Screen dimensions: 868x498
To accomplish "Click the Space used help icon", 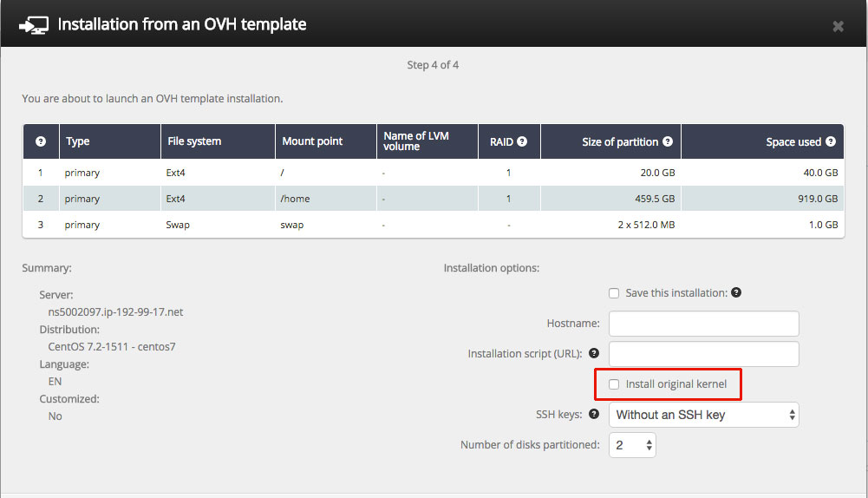I will 831,141.
